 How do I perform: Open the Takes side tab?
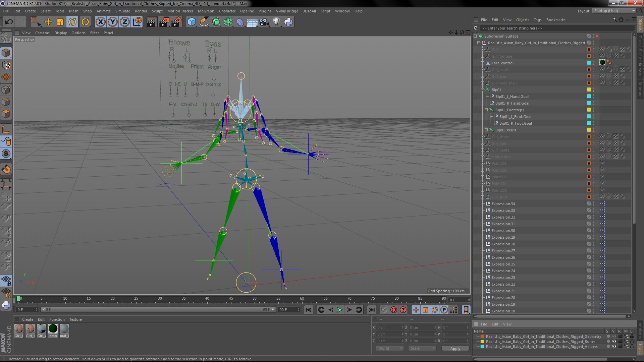(640, 40)
